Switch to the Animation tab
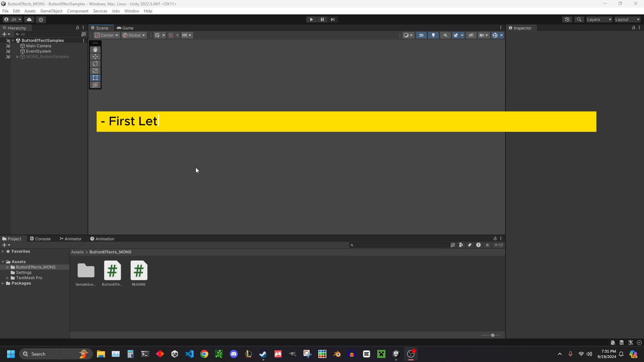644x362 pixels. click(x=102, y=239)
